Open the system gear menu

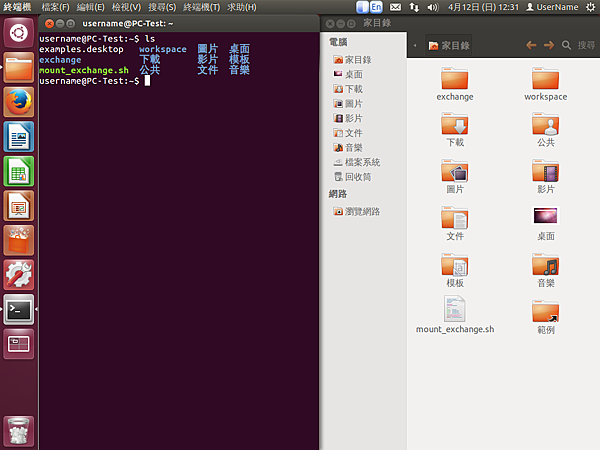tap(590, 7)
